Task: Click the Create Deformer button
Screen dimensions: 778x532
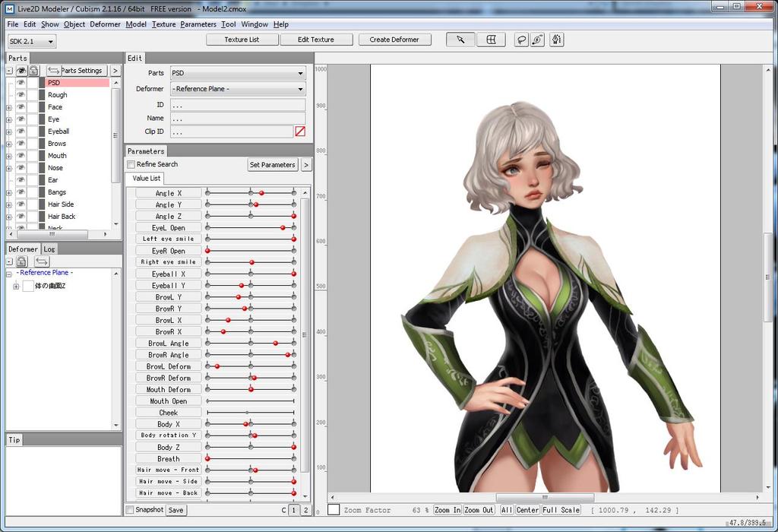Action: [394, 40]
